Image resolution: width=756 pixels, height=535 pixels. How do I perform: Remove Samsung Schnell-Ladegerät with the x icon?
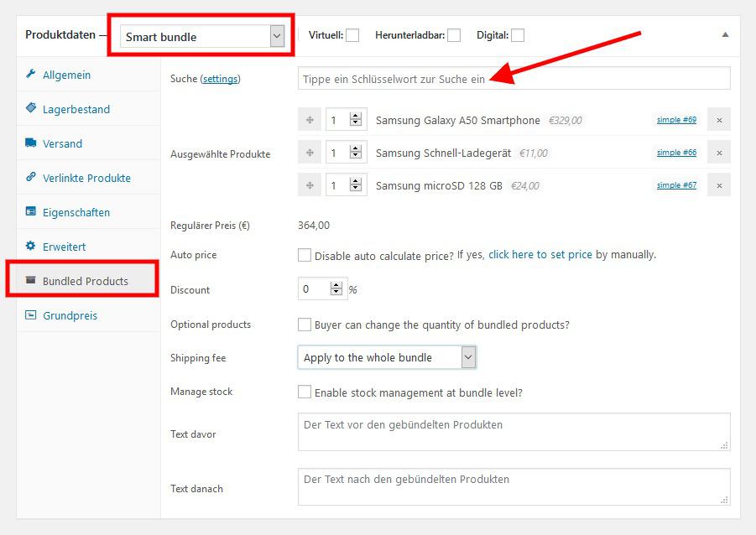pyautogui.click(x=719, y=153)
